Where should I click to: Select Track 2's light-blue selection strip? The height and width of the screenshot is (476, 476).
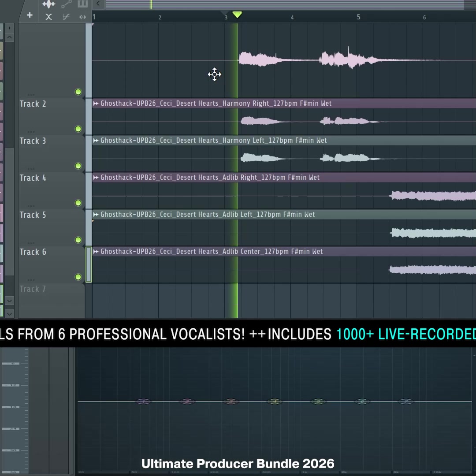click(88, 116)
